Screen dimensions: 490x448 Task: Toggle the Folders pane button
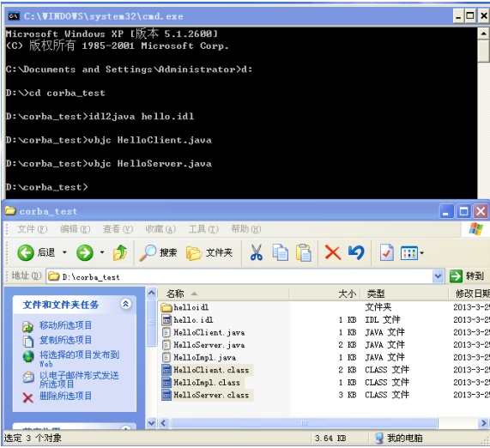(209, 252)
